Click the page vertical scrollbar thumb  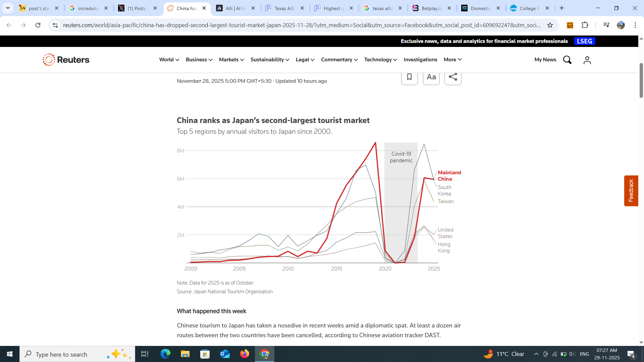(x=641, y=80)
